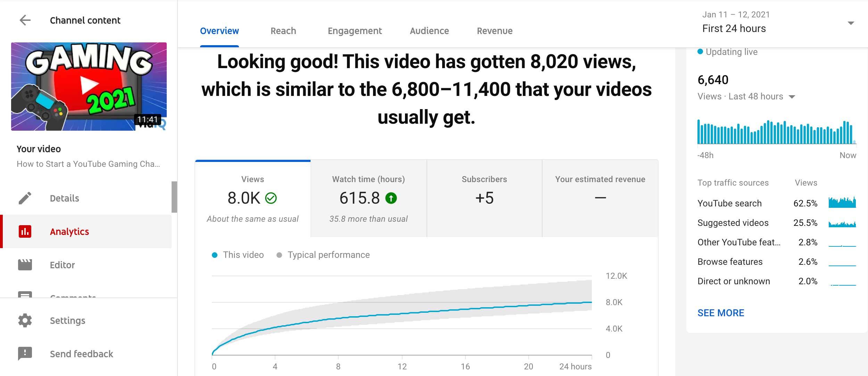Select the Subscribers metric card
The width and height of the screenshot is (868, 376).
484,198
